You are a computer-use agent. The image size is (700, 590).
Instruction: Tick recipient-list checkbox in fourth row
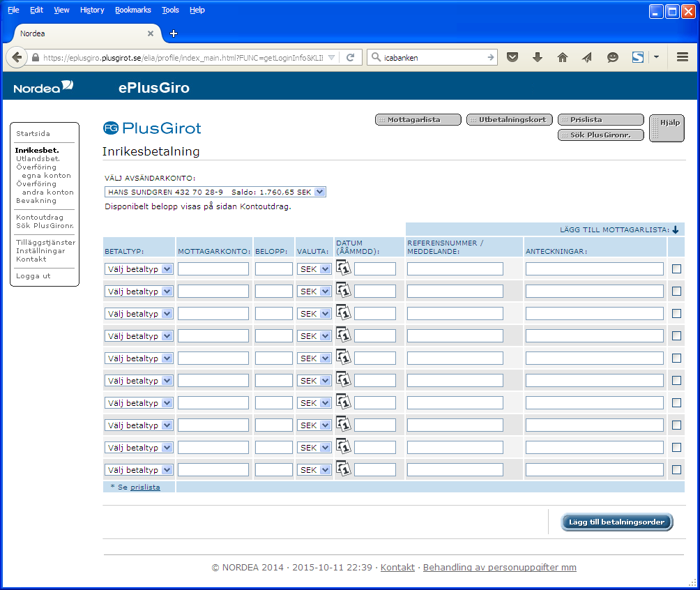click(676, 336)
